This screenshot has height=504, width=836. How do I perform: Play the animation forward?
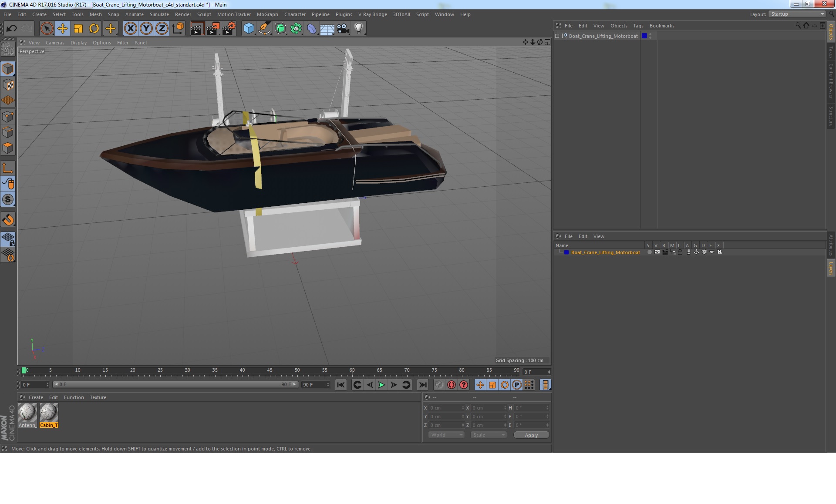pyautogui.click(x=381, y=385)
